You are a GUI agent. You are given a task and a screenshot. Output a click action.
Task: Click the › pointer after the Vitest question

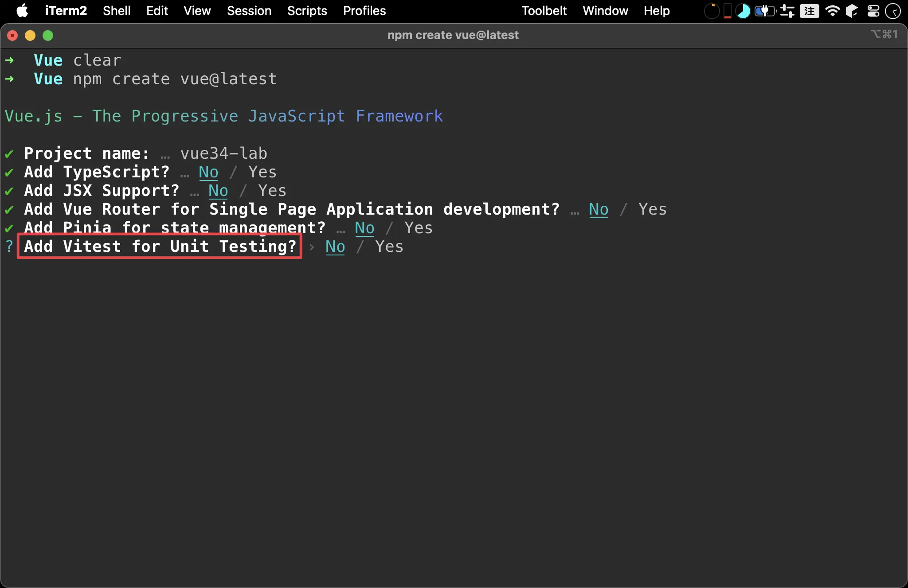tap(312, 247)
